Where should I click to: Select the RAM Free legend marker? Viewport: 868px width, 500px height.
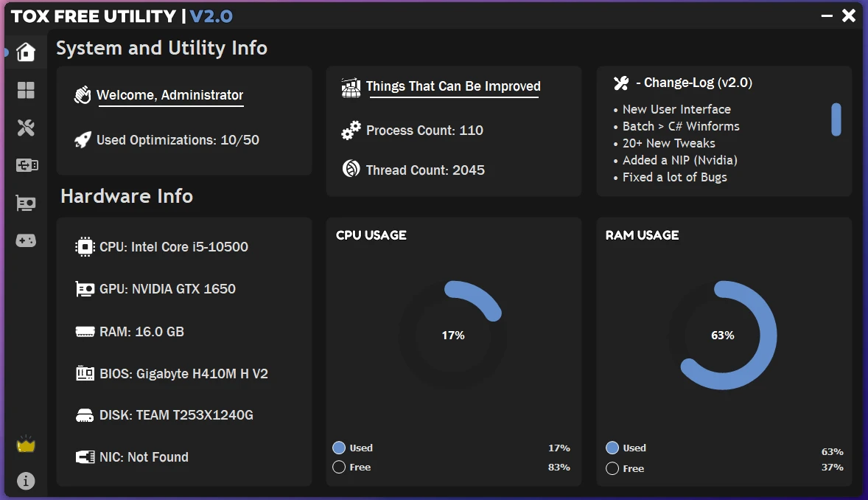tap(612, 468)
